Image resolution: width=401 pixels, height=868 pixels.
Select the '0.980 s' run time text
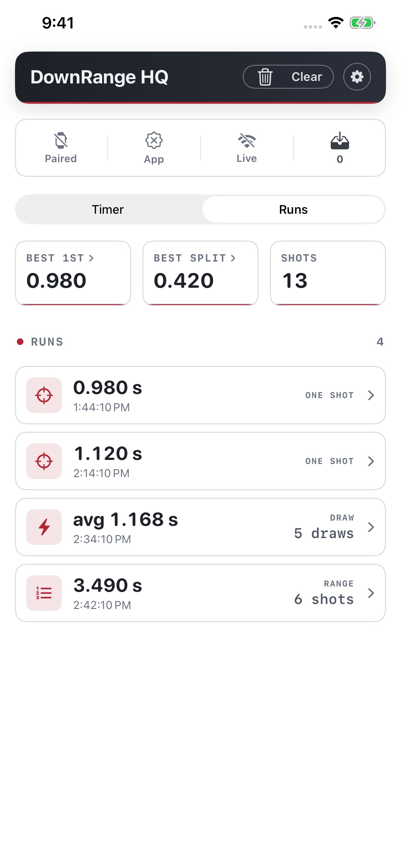(x=108, y=387)
